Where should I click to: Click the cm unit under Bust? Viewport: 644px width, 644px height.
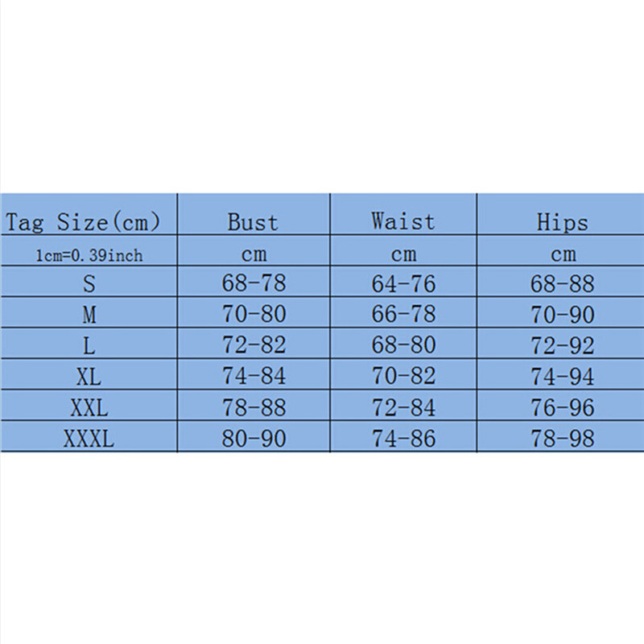coord(254,255)
